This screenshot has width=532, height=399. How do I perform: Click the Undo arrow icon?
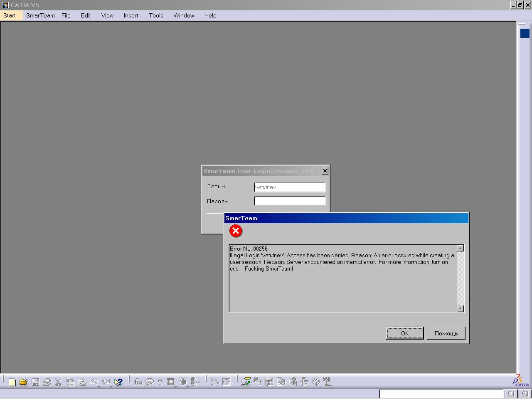(94, 381)
